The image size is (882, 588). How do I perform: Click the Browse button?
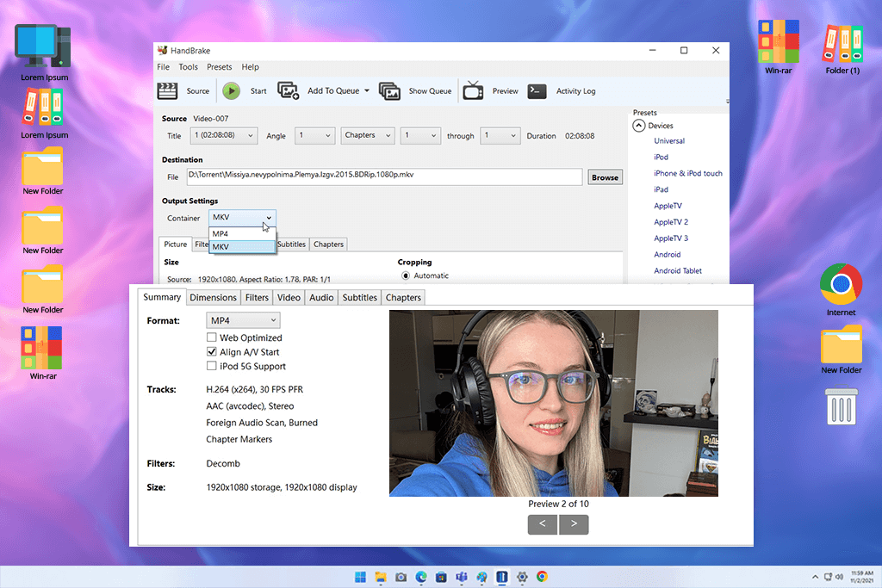[x=605, y=177]
